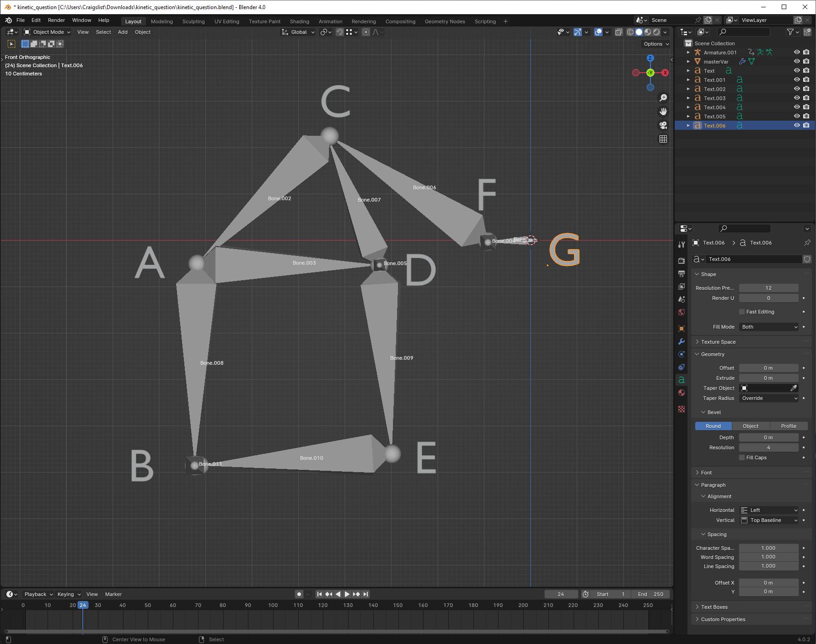Select the Object bevel mode button
816x644 pixels.
(751, 426)
